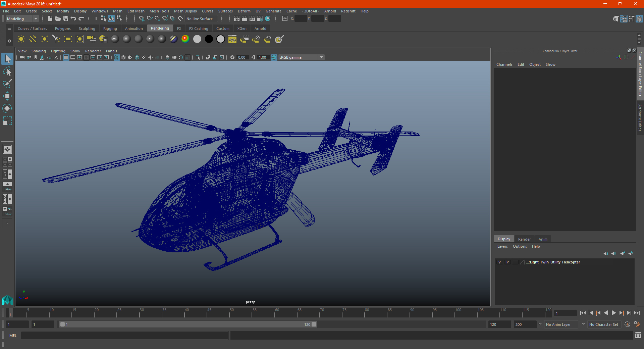Toggle viewport grid display
Viewport: 644px width, 349px height.
66,57
